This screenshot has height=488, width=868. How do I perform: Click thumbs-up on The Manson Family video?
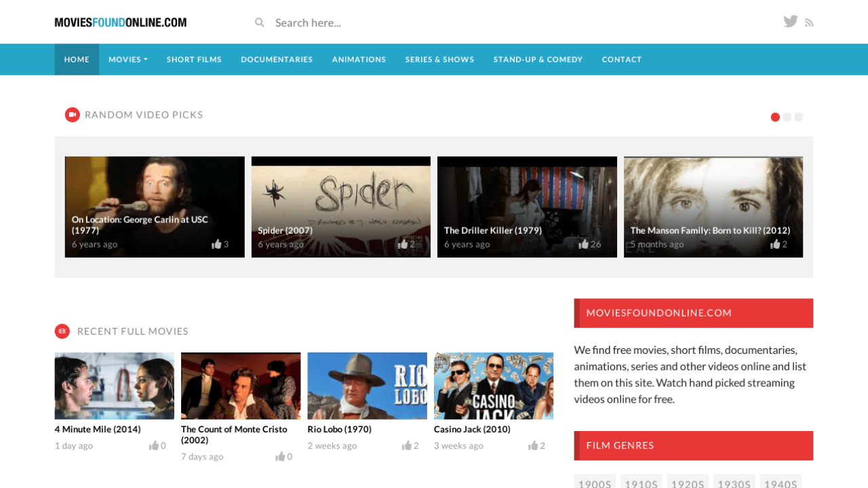[x=775, y=244]
